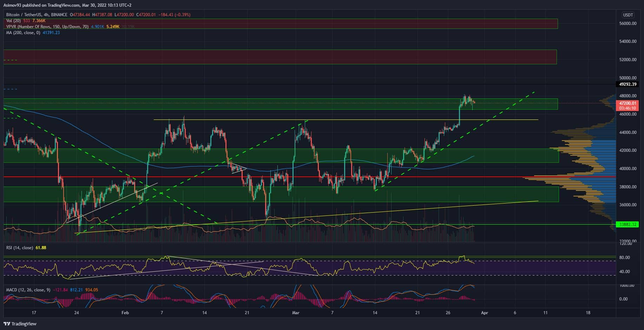
Task: Click the 54000.00 price axis label
Action: click(x=628, y=41)
